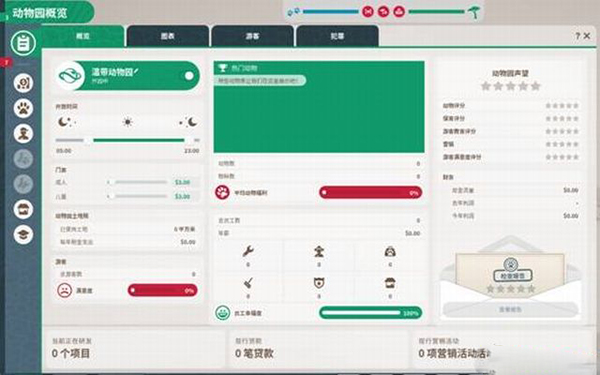Image resolution: width=600 pixels, height=375 pixels.
Task: Click the red notification badge on sidebar
Action: pyautogui.click(x=7, y=62)
